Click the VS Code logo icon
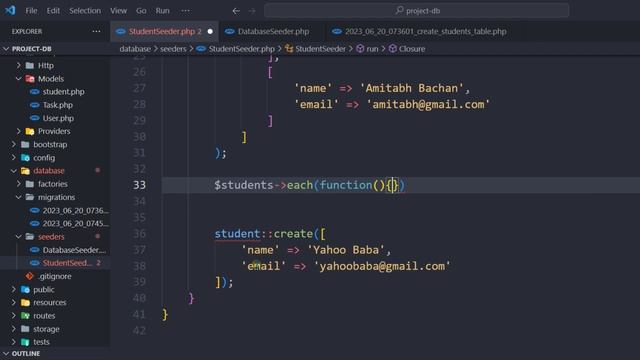 click(10, 10)
